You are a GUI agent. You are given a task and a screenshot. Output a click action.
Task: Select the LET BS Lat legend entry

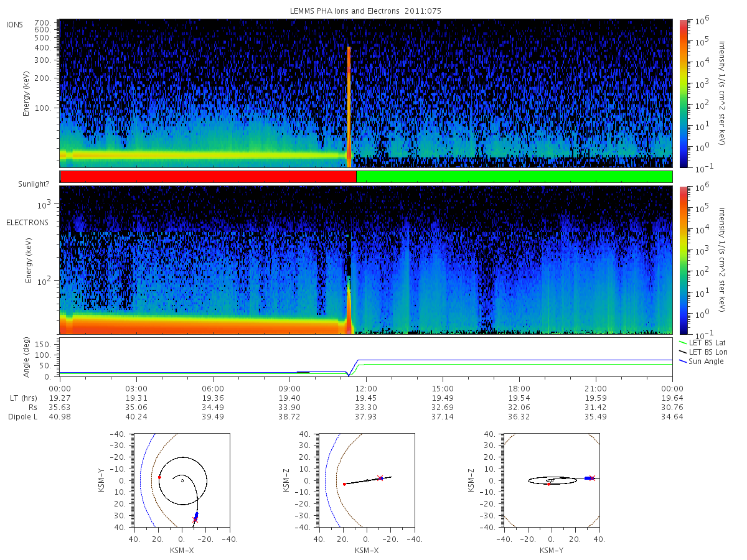(703, 343)
